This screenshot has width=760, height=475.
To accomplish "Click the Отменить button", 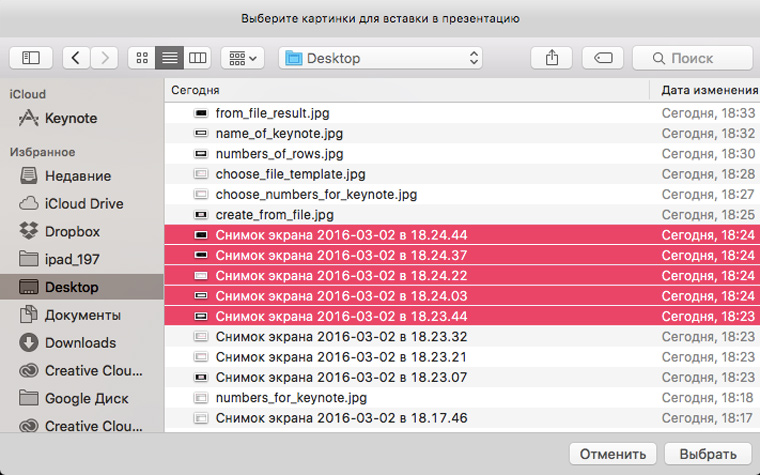I will tap(613, 454).
